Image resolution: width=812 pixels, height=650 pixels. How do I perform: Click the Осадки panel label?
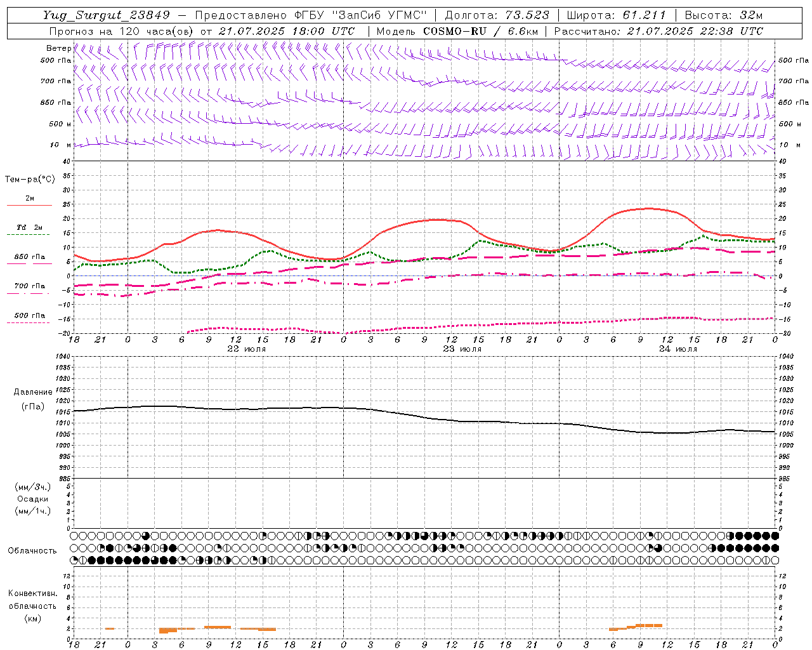(x=33, y=499)
